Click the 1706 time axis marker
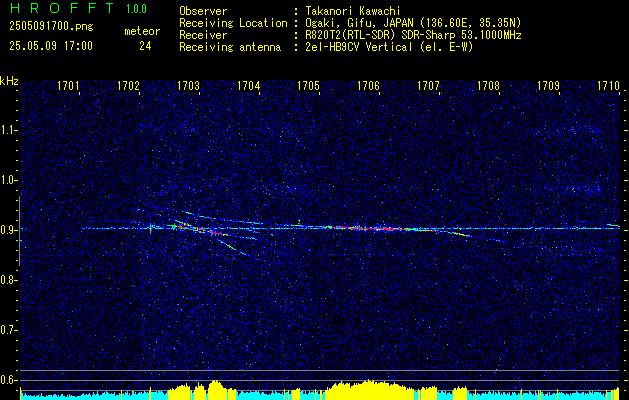The image size is (629, 400). 368,86
